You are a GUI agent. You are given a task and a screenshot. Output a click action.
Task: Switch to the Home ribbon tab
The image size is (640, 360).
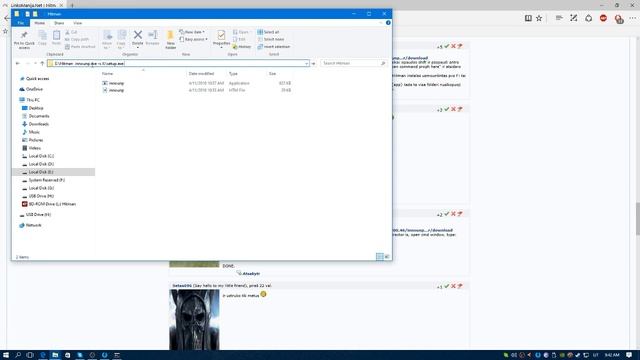(x=40, y=23)
